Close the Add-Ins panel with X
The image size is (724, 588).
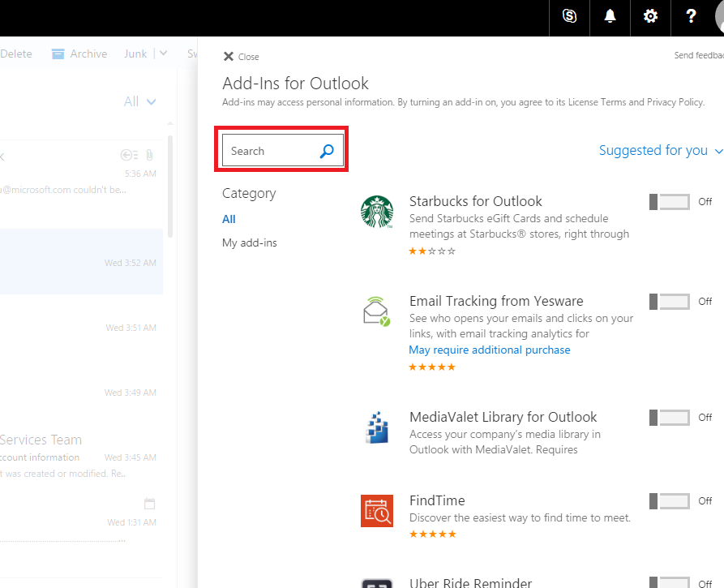point(228,56)
